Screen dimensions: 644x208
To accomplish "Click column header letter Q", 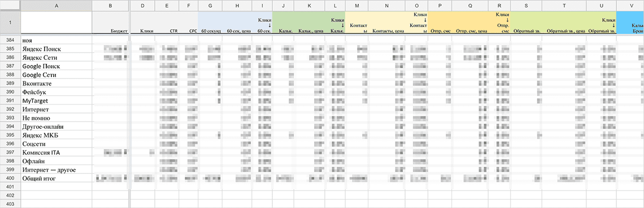I will point(470,5).
